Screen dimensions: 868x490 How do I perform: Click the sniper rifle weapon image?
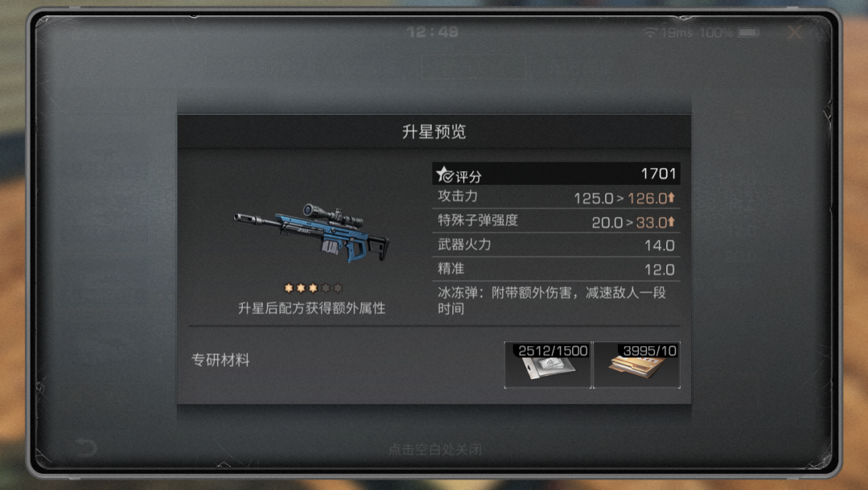point(312,233)
